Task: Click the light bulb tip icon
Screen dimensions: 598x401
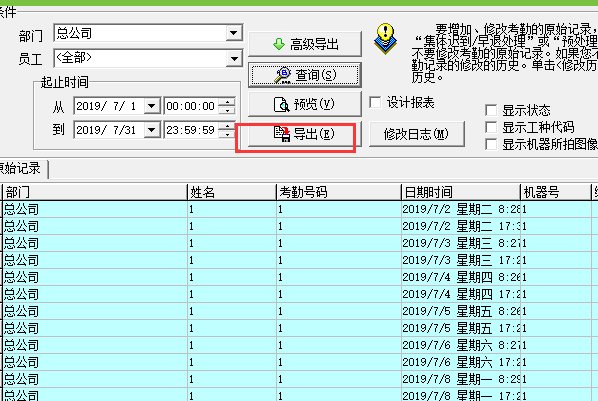Action: point(385,39)
